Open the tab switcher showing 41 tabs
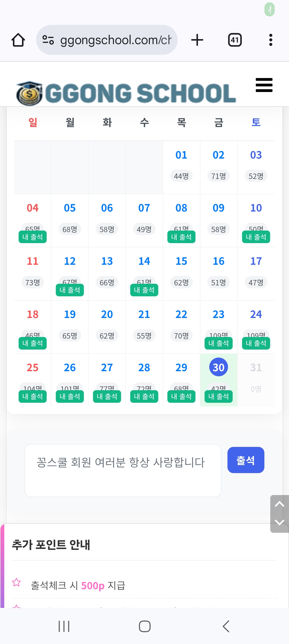Screen dimensions: 289x644 coord(235,40)
